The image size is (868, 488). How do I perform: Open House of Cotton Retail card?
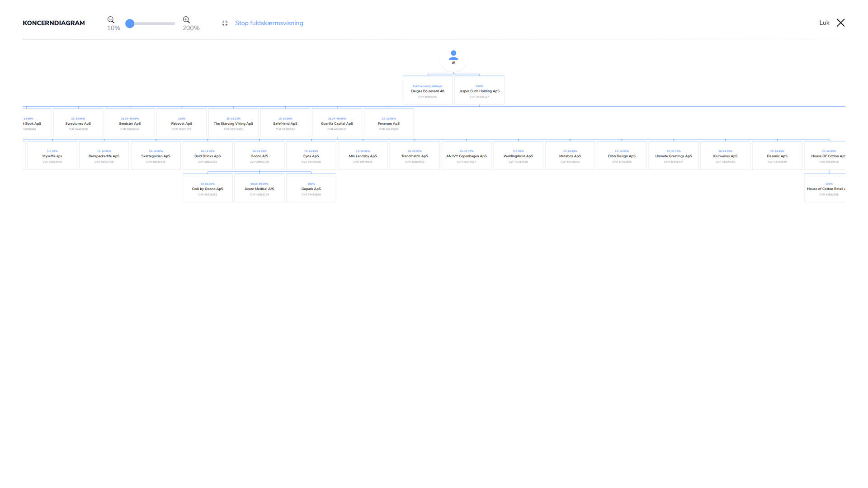tap(825, 188)
